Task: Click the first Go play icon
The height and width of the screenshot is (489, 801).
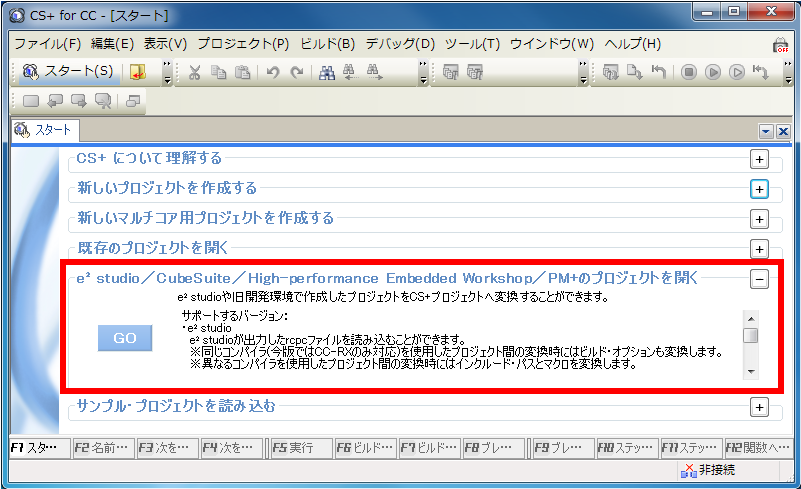Action: (x=713, y=73)
